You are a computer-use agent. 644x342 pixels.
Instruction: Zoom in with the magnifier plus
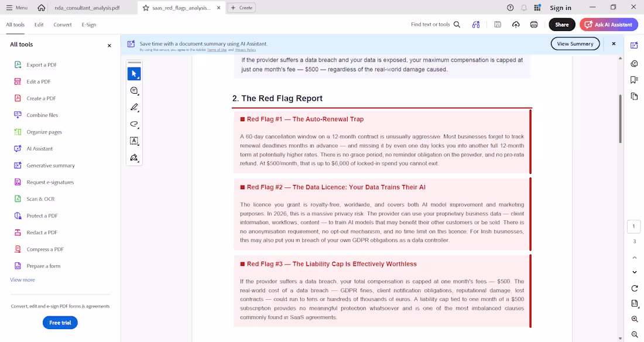point(635,319)
